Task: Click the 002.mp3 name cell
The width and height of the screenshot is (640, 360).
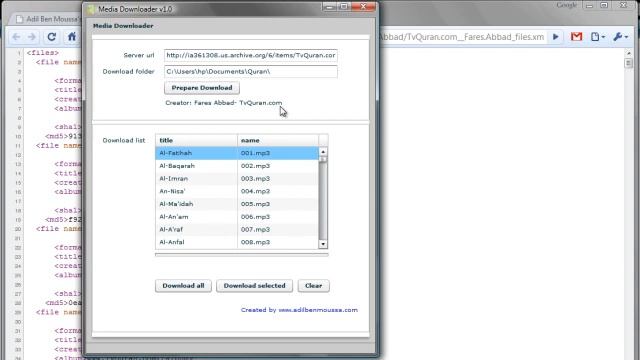Action: pos(278,166)
